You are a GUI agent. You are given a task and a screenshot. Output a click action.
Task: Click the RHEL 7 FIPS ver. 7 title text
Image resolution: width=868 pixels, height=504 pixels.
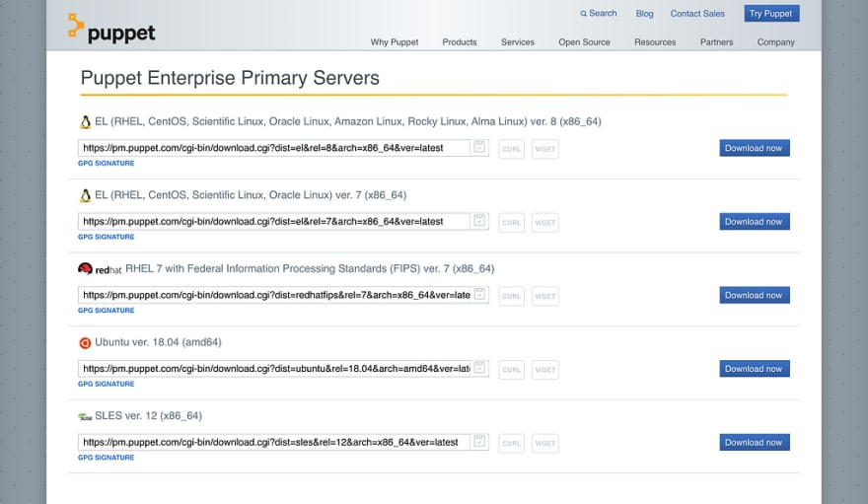tap(310, 269)
